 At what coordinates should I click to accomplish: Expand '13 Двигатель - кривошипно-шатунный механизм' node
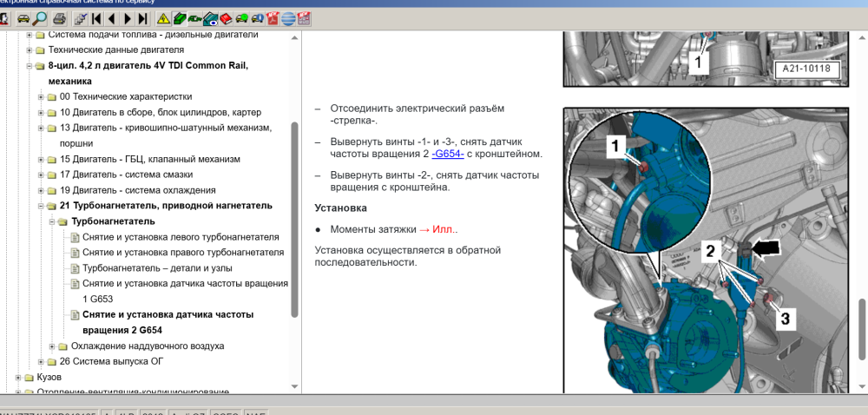[x=41, y=128]
